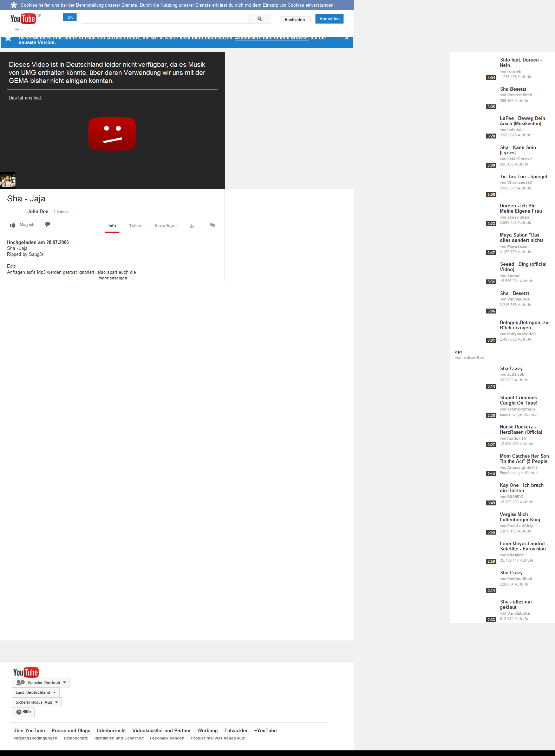
Task: Click the Hilfe help button
Action: tap(24, 712)
